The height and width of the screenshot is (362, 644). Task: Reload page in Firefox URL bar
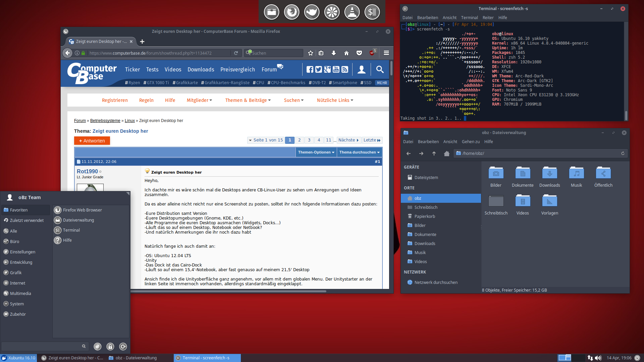point(236,53)
